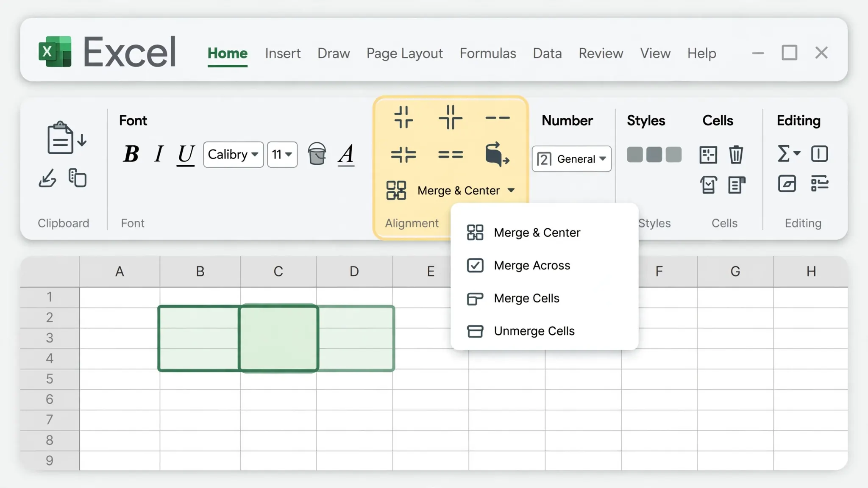This screenshot has width=868, height=488.
Task: Select row 6 header
Action: [x=50, y=399]
